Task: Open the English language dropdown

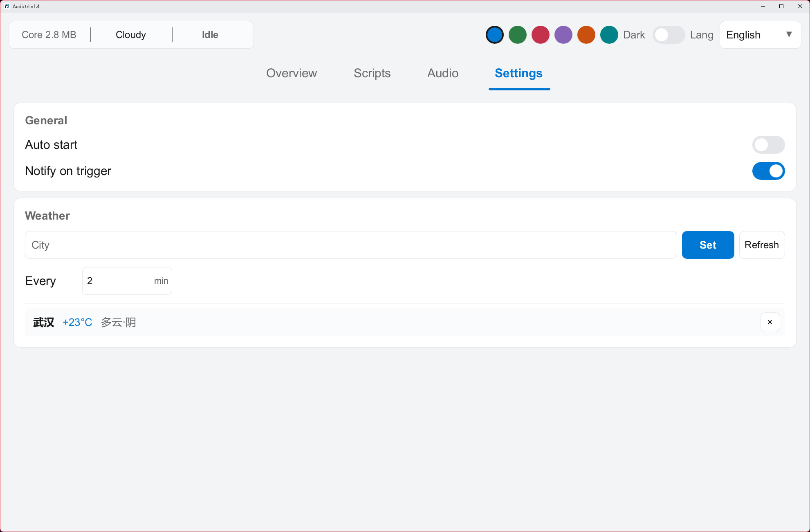Action: tap(760, 35)
